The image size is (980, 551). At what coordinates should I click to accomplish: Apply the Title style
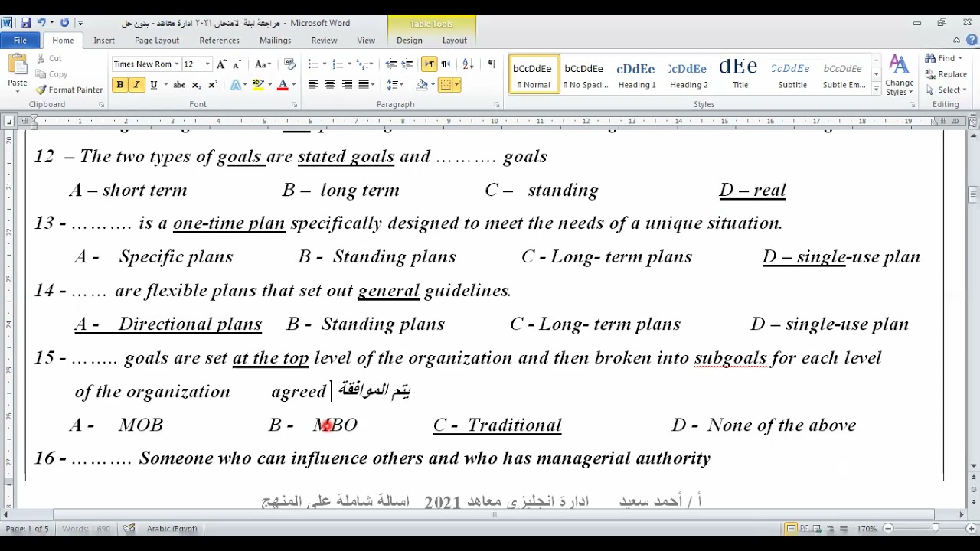(x=740, y=74)
